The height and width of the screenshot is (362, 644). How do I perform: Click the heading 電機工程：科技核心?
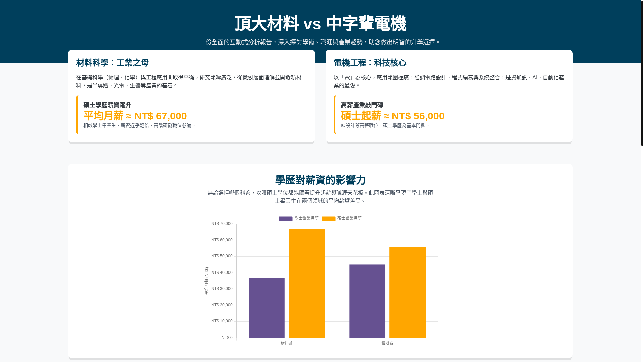[370, 63]
